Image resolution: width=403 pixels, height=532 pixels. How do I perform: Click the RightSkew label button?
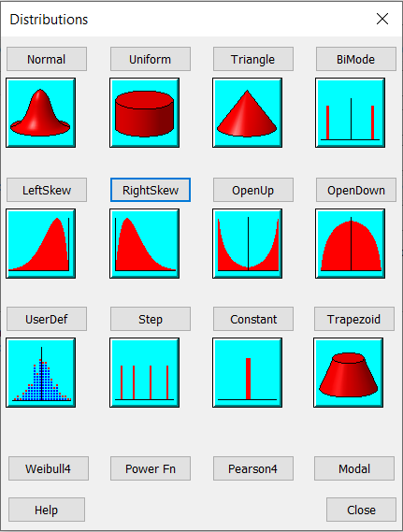[151, 190]
